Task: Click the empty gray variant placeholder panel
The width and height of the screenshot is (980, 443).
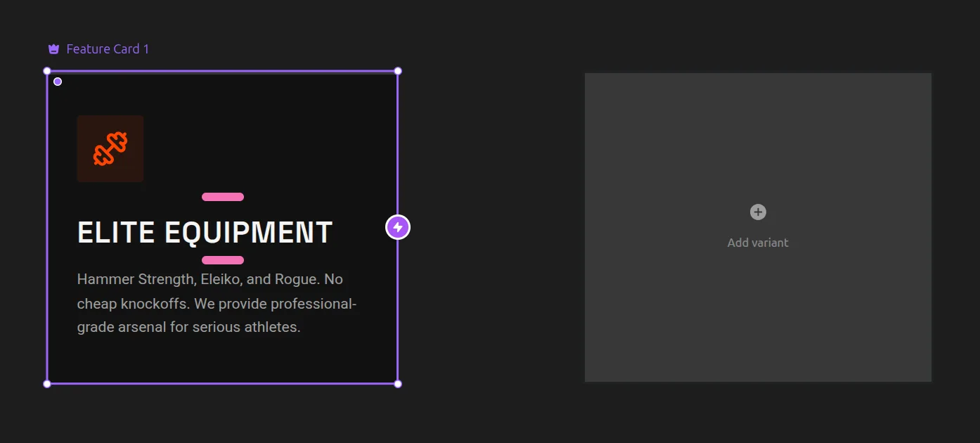Action: (x=758, y=316)
